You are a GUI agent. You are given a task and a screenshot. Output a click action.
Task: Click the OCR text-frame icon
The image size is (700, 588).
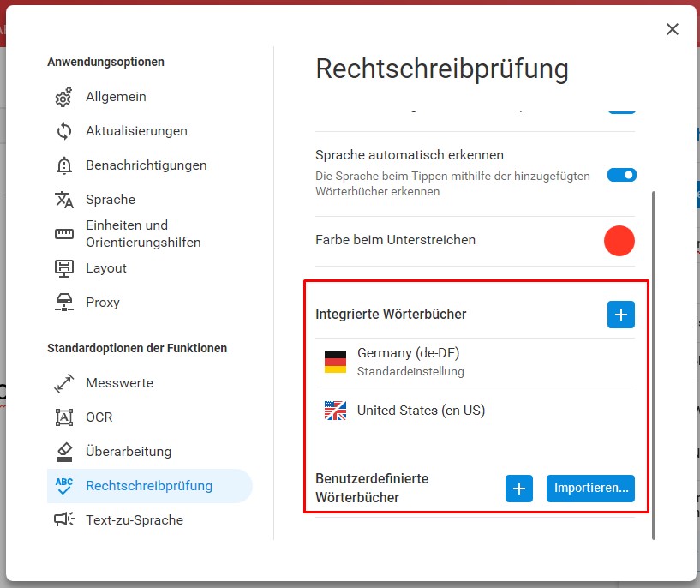click(64, 417)
